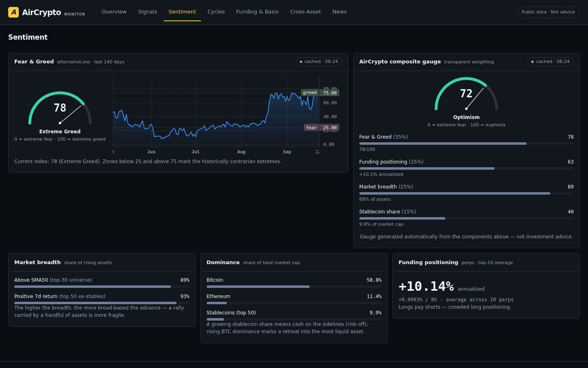Navigate to the Cross-Asset tab
This screenshot has width=588, height=368.
[305, 12]
